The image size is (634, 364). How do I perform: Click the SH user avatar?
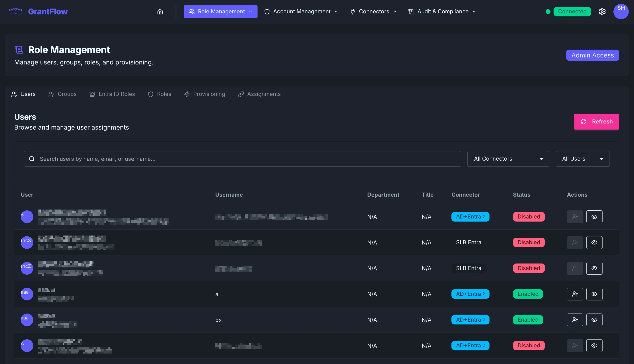[621, 12]
